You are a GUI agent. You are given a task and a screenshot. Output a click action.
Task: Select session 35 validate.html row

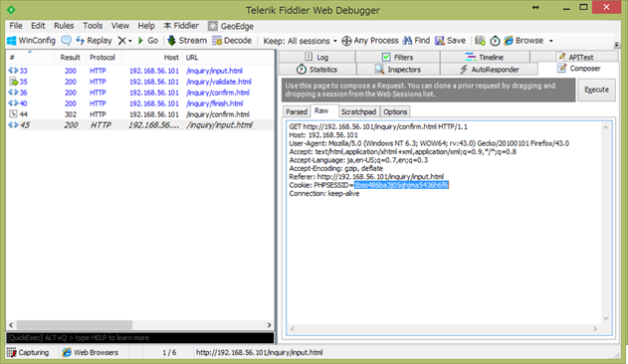click(x=140, y=82)
